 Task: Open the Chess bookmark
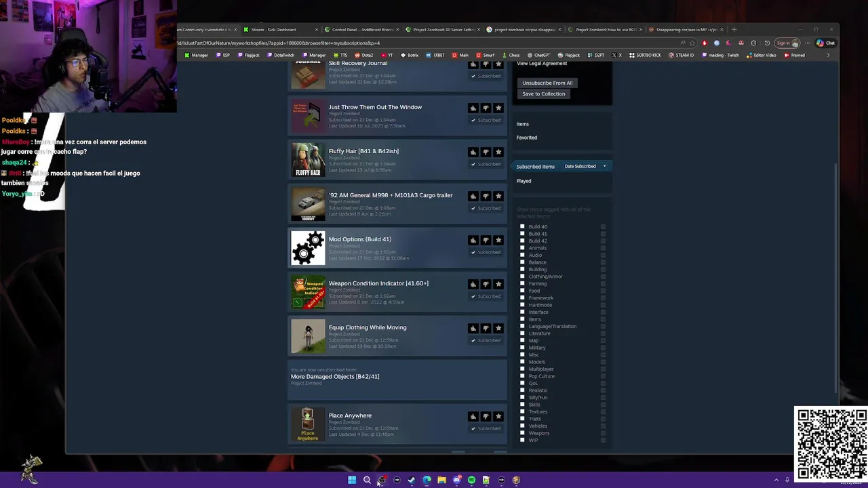click(511, 55)
